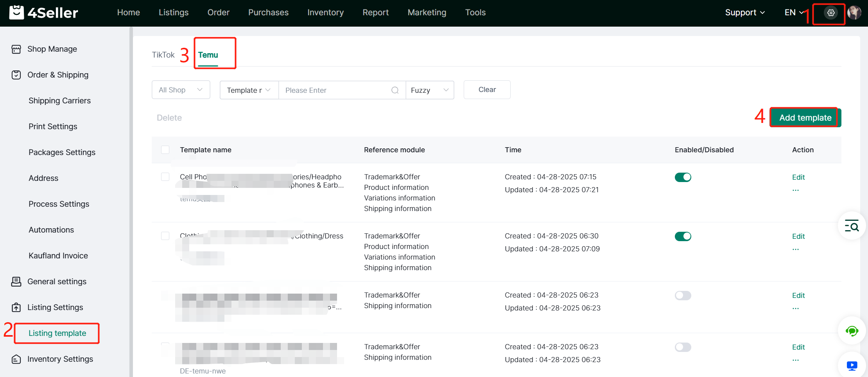868x377 pixels.
Task: Click the Order & Shipping sidebar icon
Action: [x=16, y=75]
